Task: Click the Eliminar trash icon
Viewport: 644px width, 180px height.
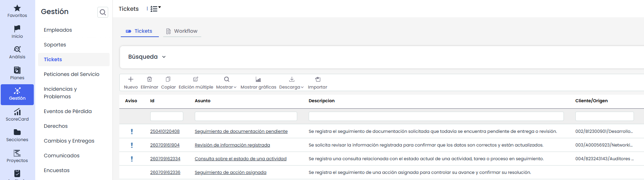Action: (x=149, y=79)
